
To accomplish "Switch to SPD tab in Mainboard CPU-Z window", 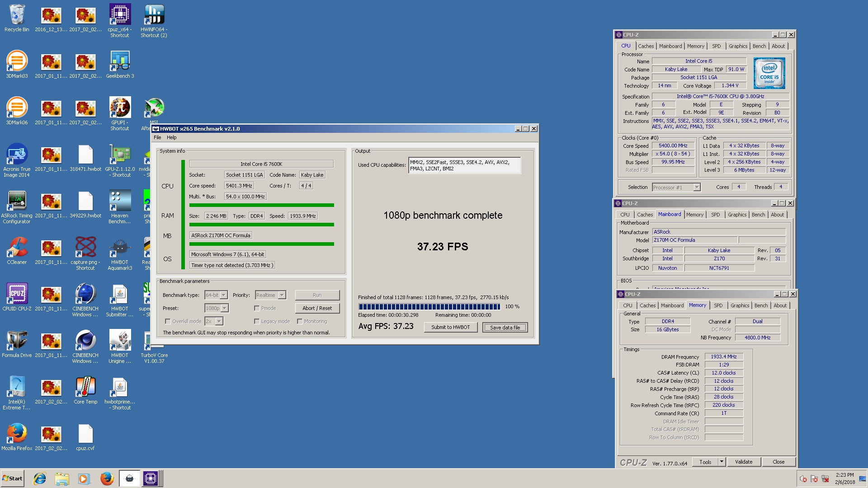I will pyautogui.click(x=715, y=215).
